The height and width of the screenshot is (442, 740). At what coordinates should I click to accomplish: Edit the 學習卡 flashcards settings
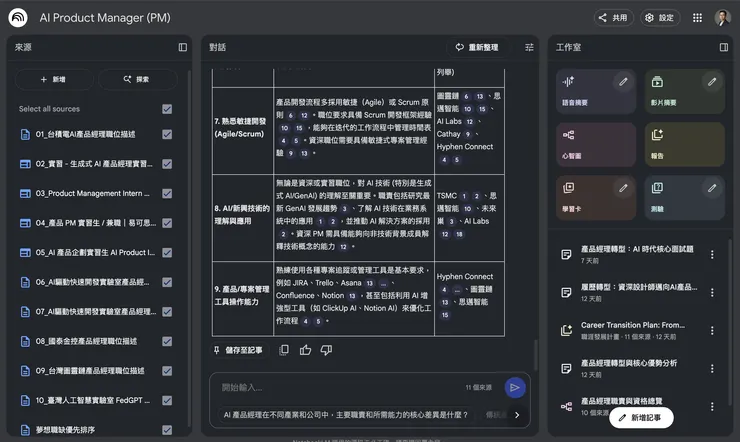pos(623,188)
